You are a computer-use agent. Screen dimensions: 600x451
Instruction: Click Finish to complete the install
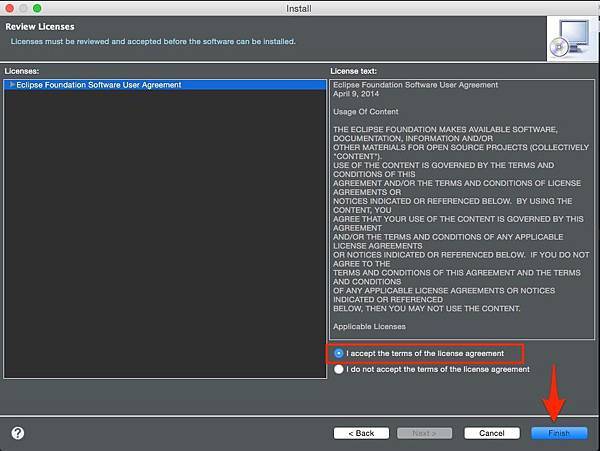(559, 433)
